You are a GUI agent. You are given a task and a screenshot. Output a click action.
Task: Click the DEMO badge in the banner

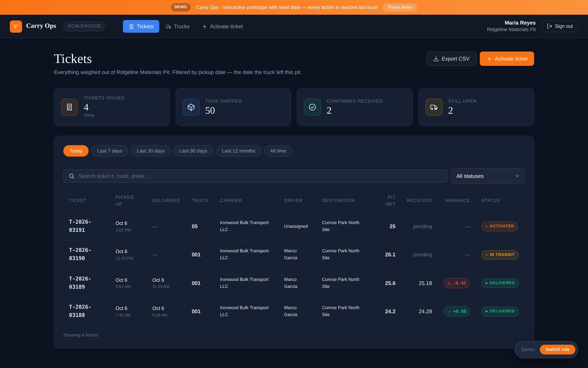180,7
